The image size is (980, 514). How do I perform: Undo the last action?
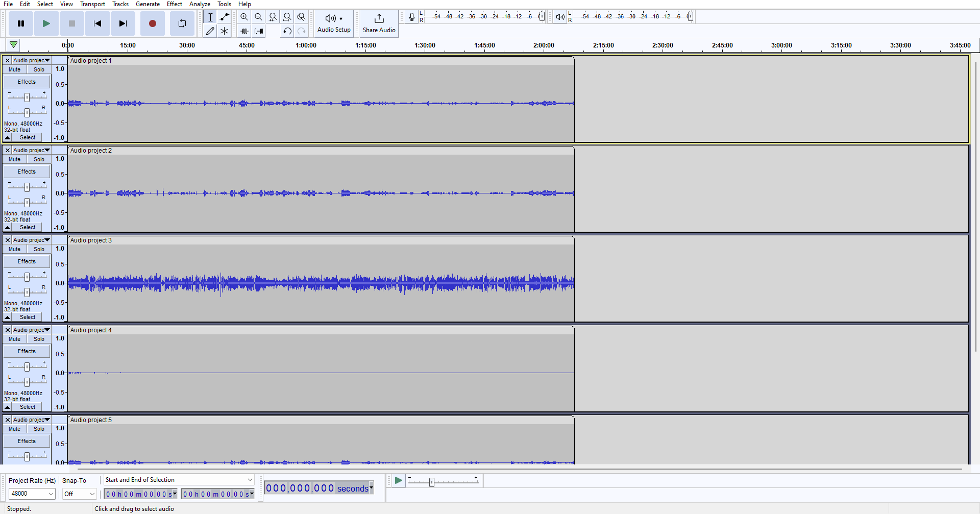click(287, 31)
